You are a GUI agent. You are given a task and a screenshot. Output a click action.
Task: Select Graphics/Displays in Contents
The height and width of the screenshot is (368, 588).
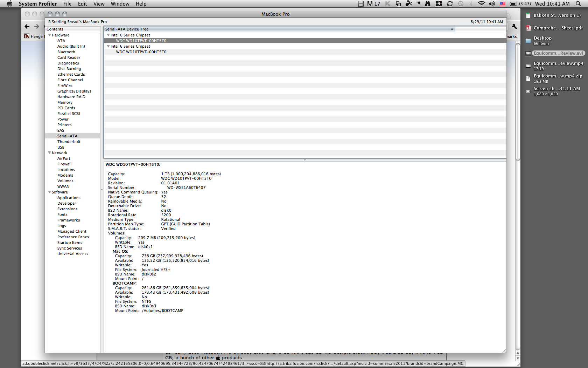click(74, 91)
